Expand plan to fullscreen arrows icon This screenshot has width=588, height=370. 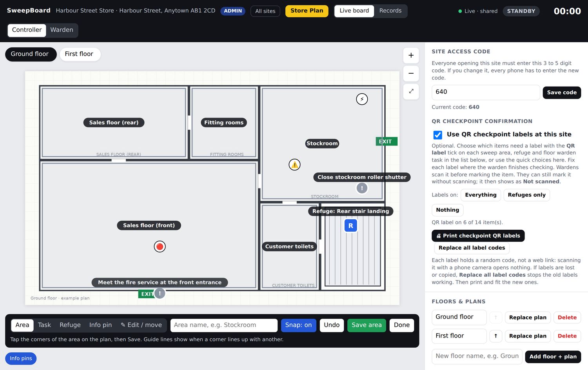tap(411, 91)
